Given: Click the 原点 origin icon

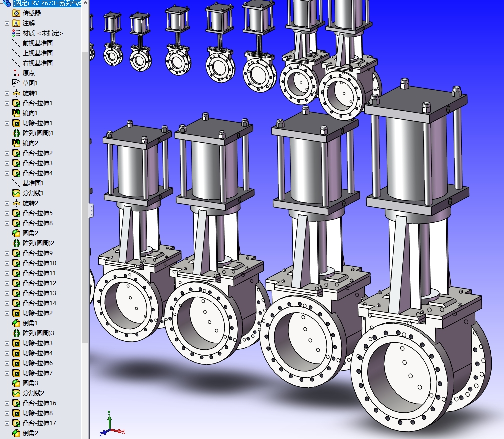Looking at the screenshot, I should 16,73.
